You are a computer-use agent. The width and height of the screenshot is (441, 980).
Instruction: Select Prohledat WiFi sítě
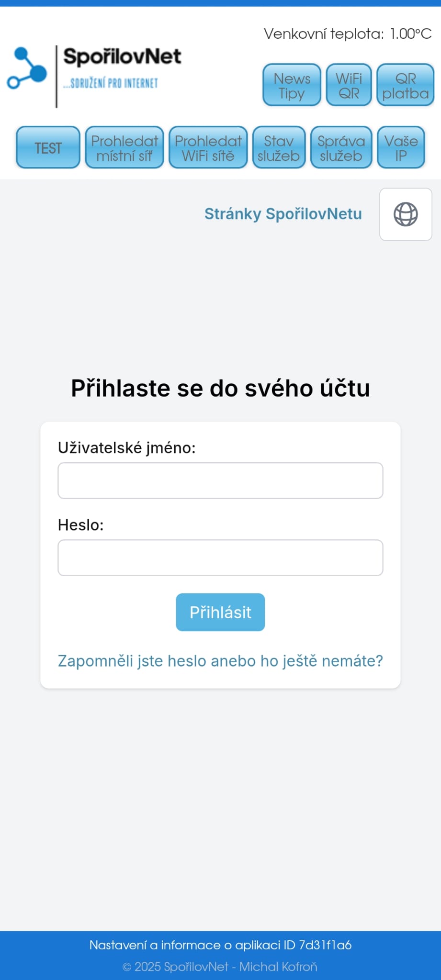[208, 148]
